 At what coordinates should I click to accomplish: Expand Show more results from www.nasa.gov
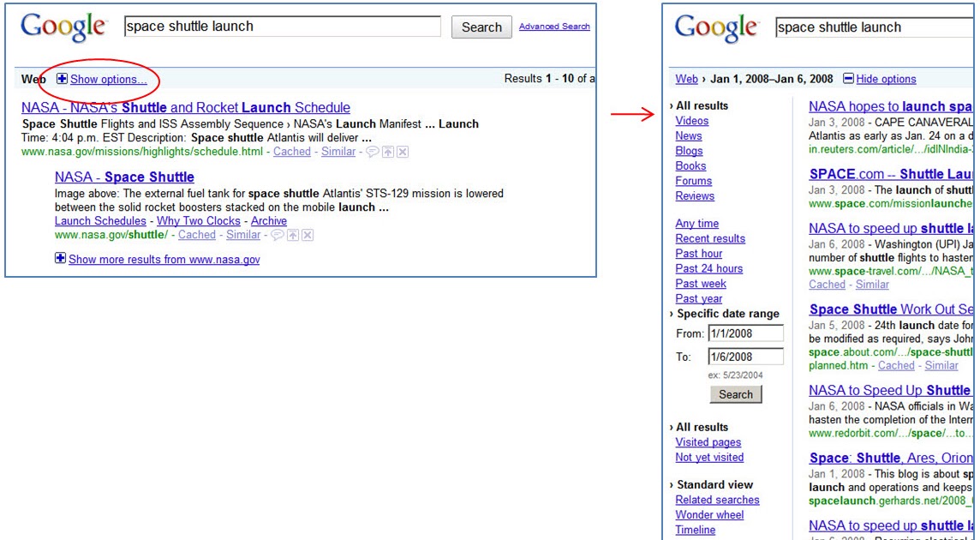coord(164,259)
